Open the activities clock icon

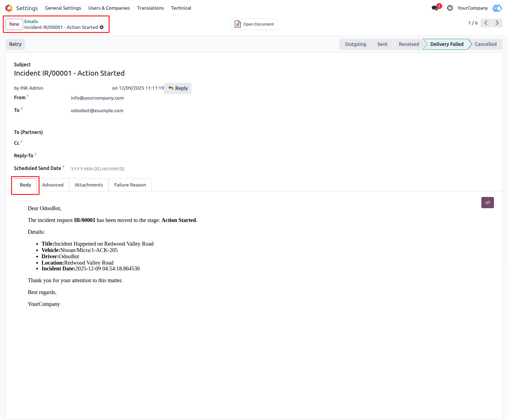pyautogui.click(x=450, y=8)
